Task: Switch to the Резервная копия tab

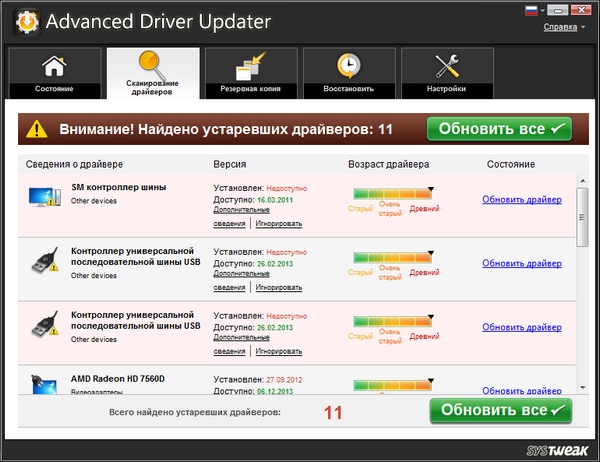Action: pyautogui.click(x=250, y=73)
